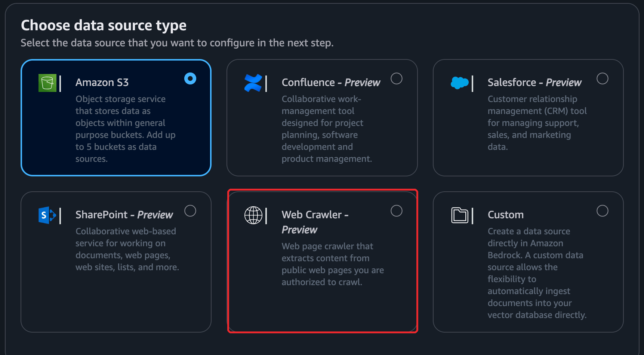Click the 'Amazon S3' card title
644x355 pixels.
102,82
